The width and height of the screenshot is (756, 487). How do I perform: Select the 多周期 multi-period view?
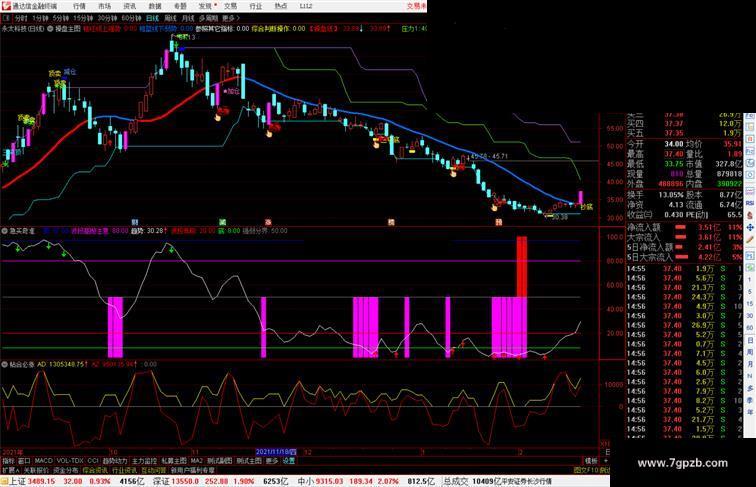(208, 18)
